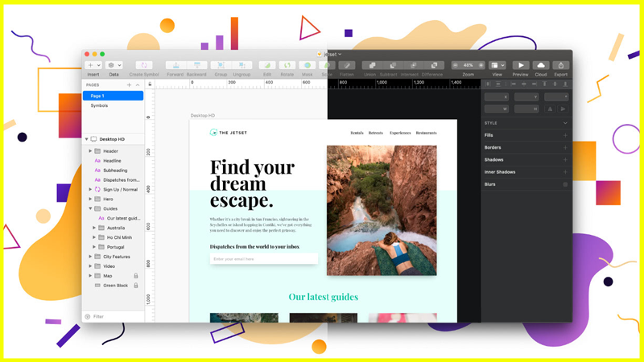The height and width of the screenshot is (362, 644).
Task: Toggle the ruler lock icon
Action: pos(150,84)
